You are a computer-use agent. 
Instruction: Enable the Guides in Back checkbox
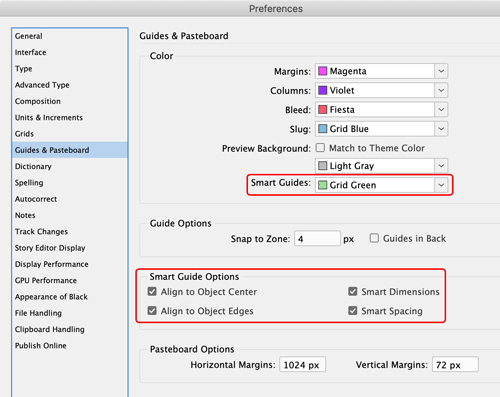point(374,238)
